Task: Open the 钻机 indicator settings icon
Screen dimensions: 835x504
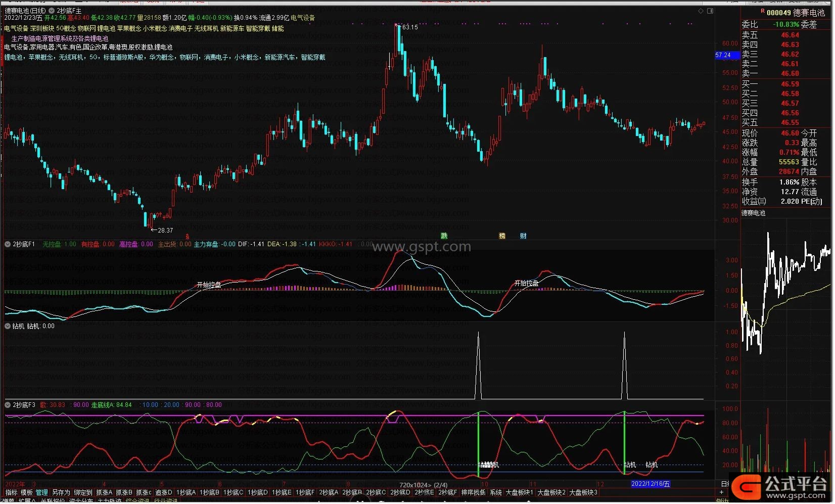Action: coord(8,326)
